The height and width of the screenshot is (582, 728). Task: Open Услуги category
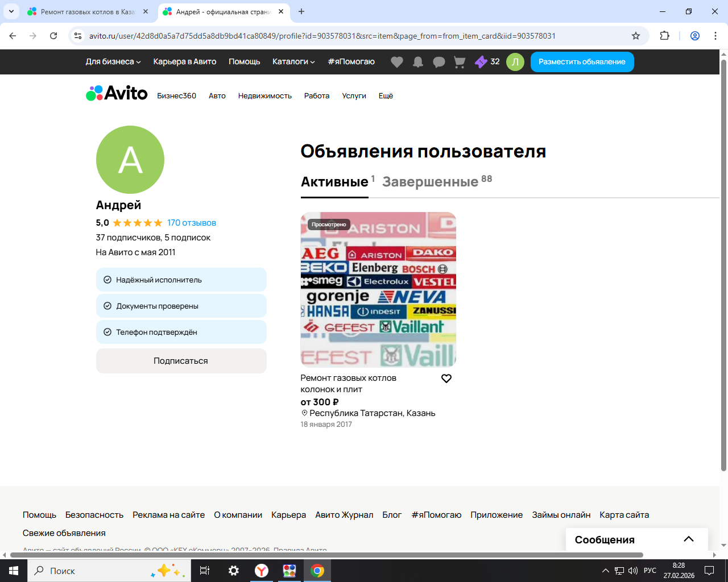coord(354,96)
